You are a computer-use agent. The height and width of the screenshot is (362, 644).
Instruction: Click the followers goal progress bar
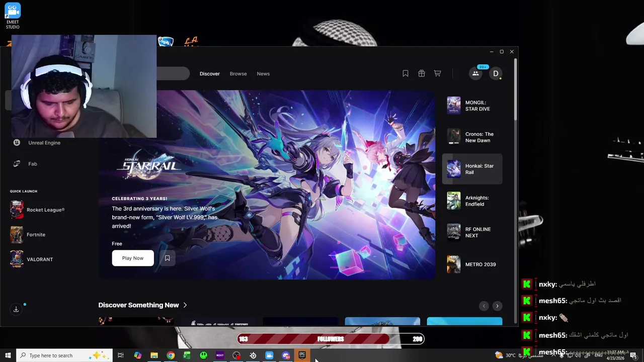tap(331, 339)
